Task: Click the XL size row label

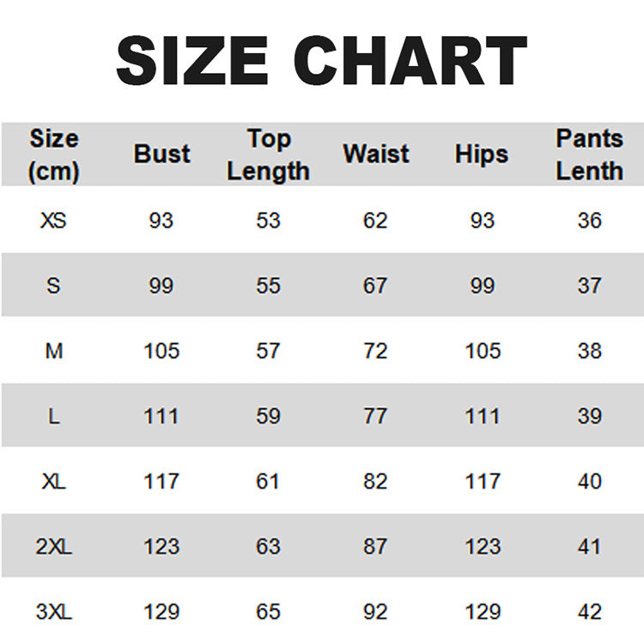Action: pyautogui.click(x=53, y=482)
